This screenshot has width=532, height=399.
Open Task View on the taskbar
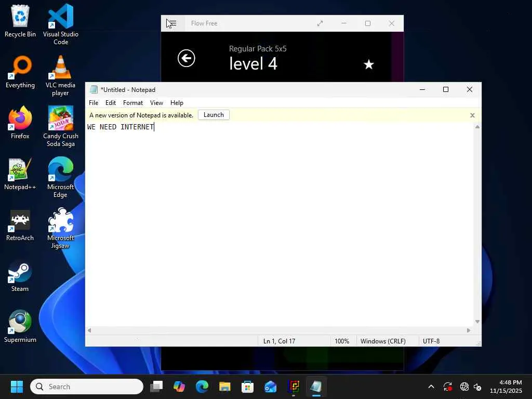point(156,387)
